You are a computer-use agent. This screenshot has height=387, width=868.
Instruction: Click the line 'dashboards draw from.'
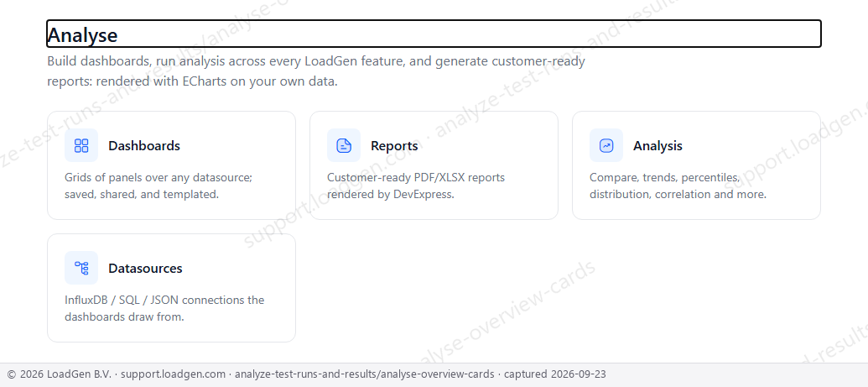tap(124, 317)
